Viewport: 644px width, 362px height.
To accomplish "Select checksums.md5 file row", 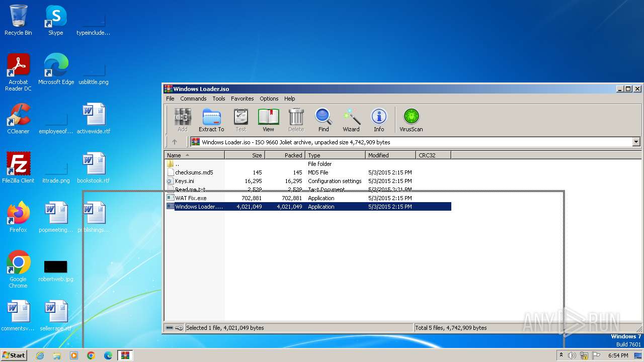I will [308, 172].
